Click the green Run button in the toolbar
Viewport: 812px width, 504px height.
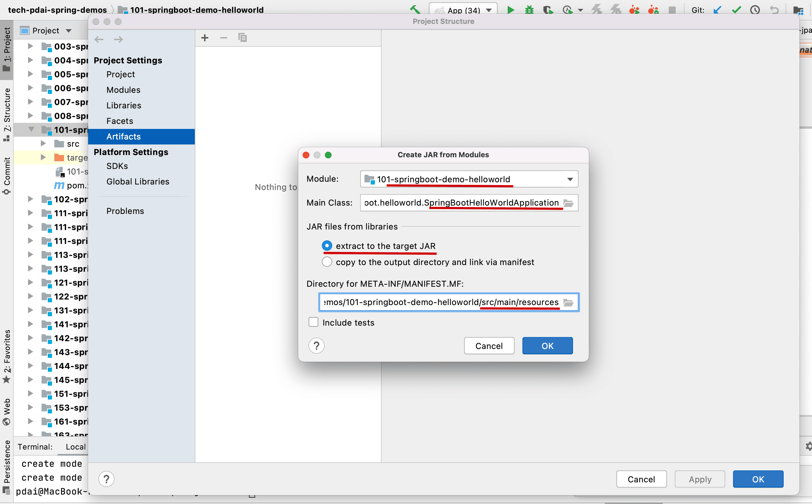510,10
